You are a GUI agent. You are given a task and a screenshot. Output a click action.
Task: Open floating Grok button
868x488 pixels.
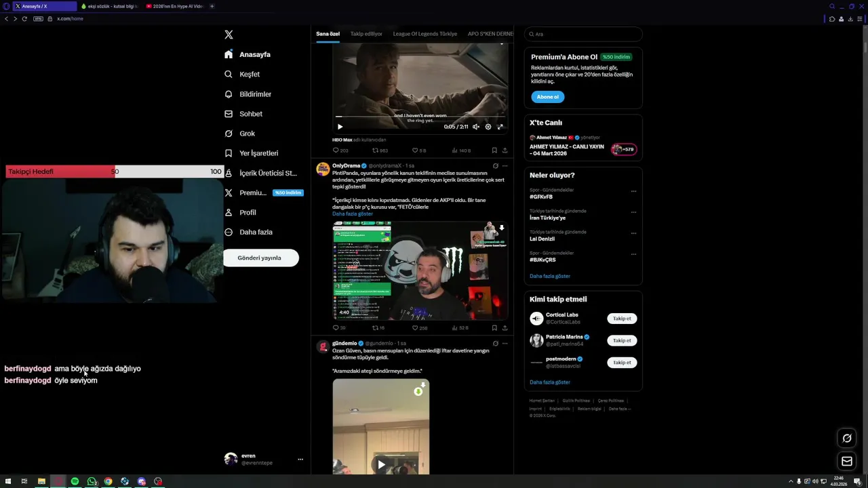pos(847,438)
